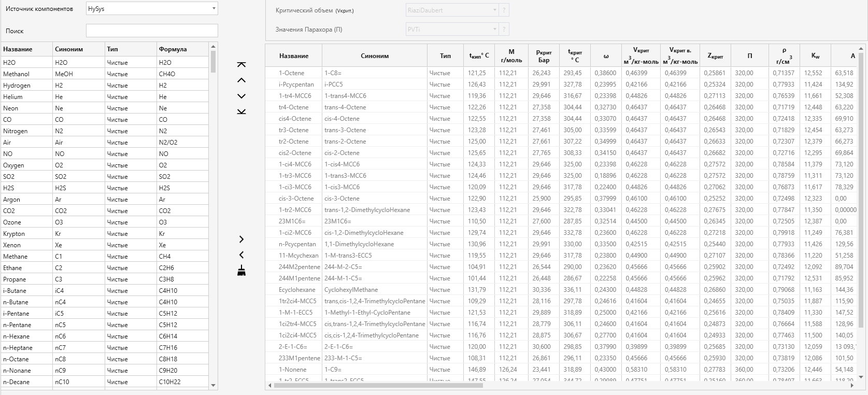Image resolution: width=868 pixels, height=395 pixels.
Task: Click the ω column header
Action: 606,56
